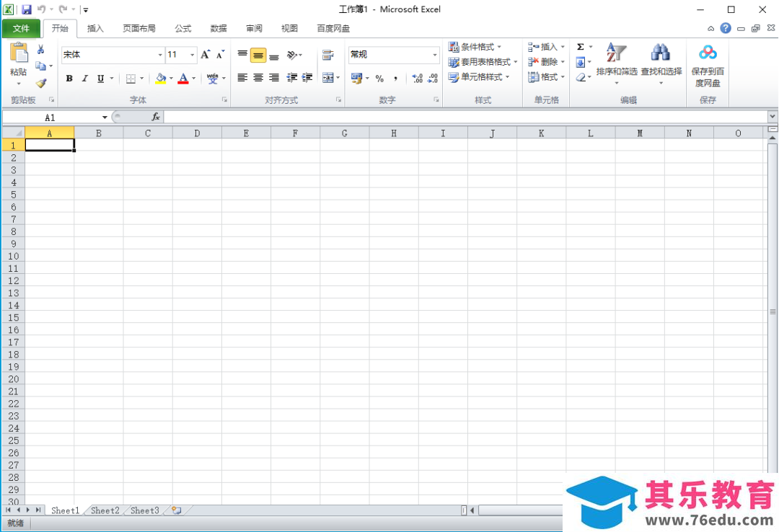Image resolution: width=779 pixels, height=532 pixels.
Task: Toggle Bold formatting
Action: 69,79
